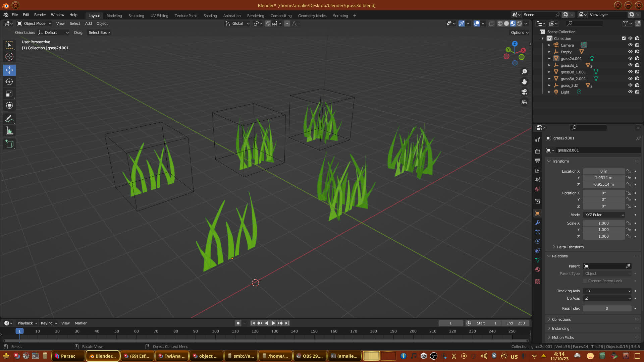The image size is (644, 362).
Task: Switch to the Sculpting workspace tab
Action: coord(136,16)
